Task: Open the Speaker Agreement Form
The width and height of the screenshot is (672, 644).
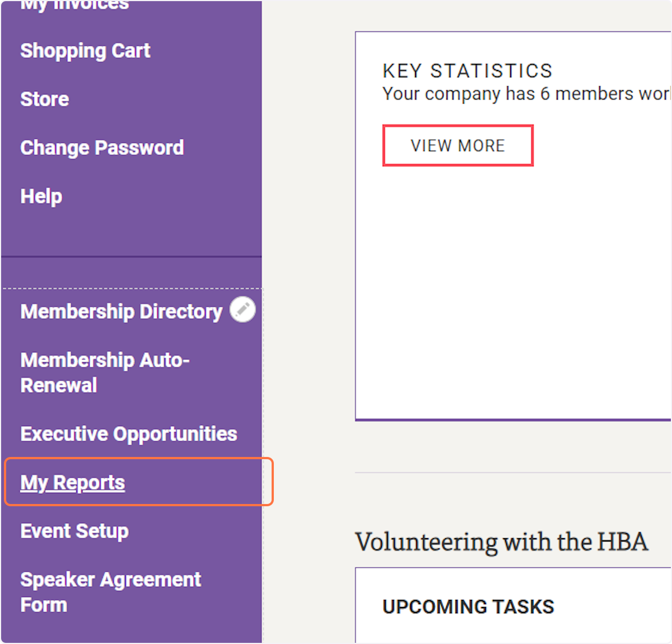Action: tap(110, 592)
